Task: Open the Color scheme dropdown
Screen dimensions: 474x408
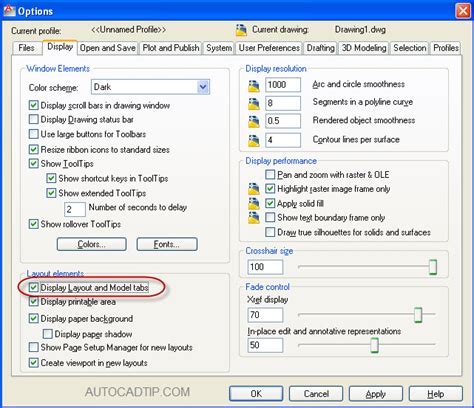Action: click(150, 87)
